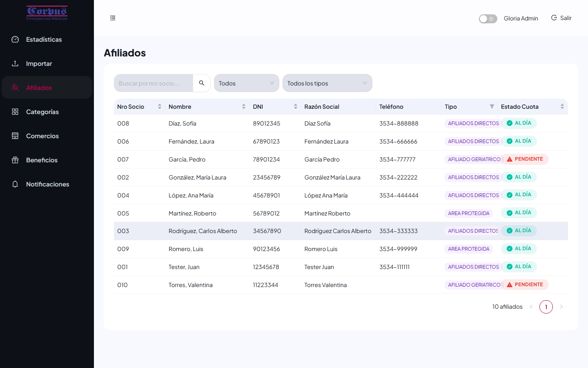Sort by DNI column arrows
Viewport: 588px width, 368px height.
pyautogui.click(x=296, y=107)
